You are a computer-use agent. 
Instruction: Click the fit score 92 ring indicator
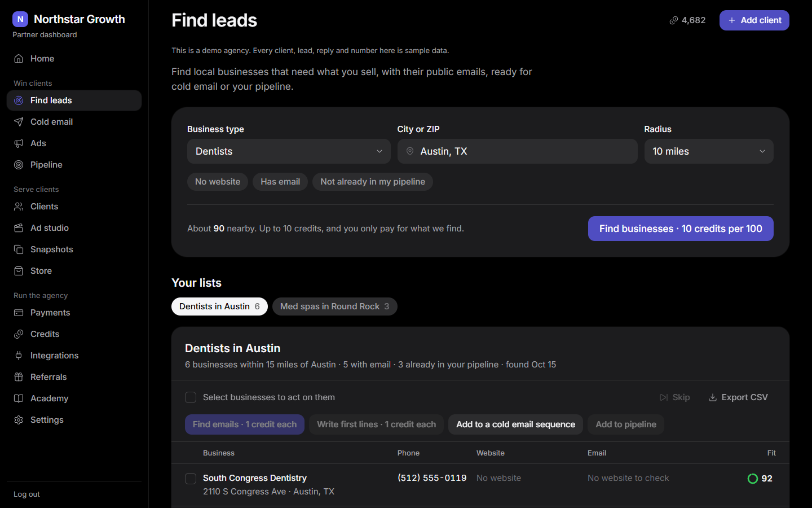point(752,479)
